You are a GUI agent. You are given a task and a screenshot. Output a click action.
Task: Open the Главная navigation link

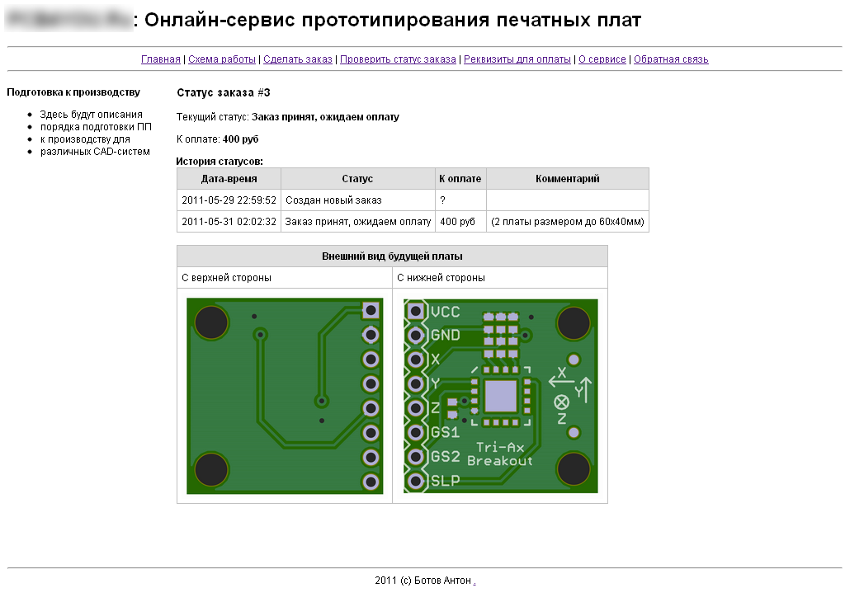pyautogui.click(x=160, y=59)
